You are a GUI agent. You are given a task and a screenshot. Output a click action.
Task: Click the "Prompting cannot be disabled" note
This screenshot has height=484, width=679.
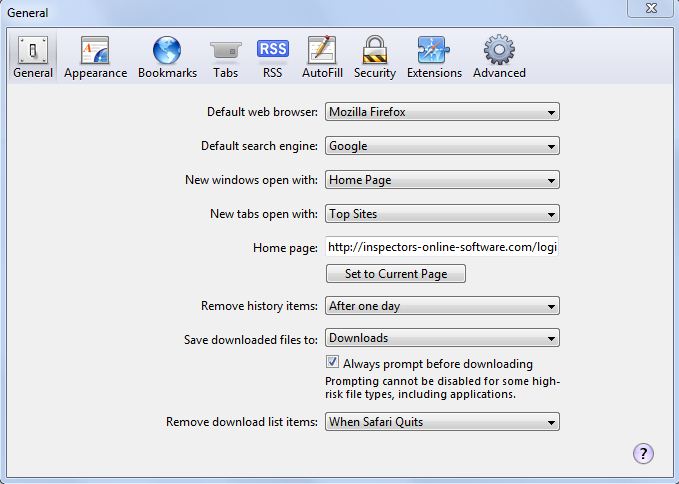(x=442, y=387)
